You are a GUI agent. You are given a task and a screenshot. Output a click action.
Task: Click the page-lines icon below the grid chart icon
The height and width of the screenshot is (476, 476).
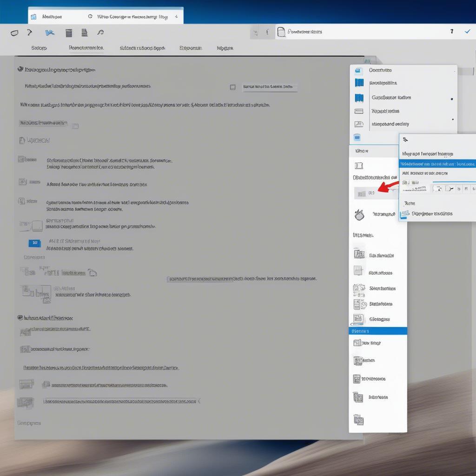pyautogui.click(x=358, y=271)
